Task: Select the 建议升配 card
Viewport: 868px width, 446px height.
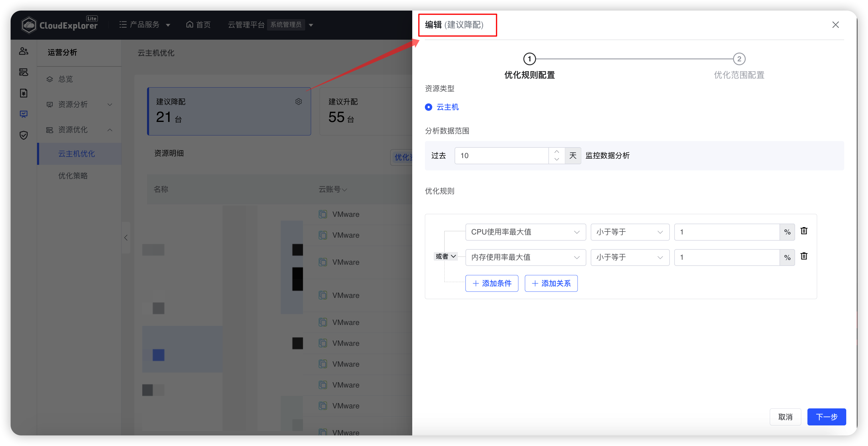Action: tap(365, 111)
